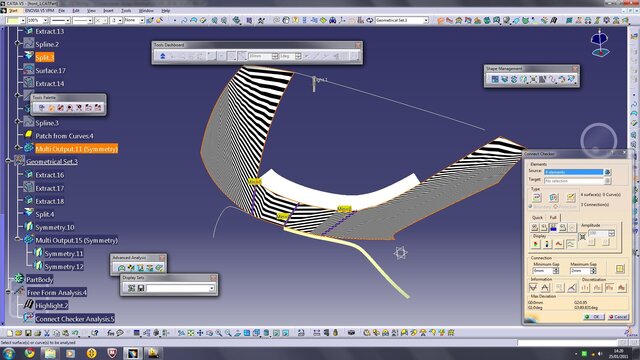Open the 100% transparency dropdown

click(45, 20)
